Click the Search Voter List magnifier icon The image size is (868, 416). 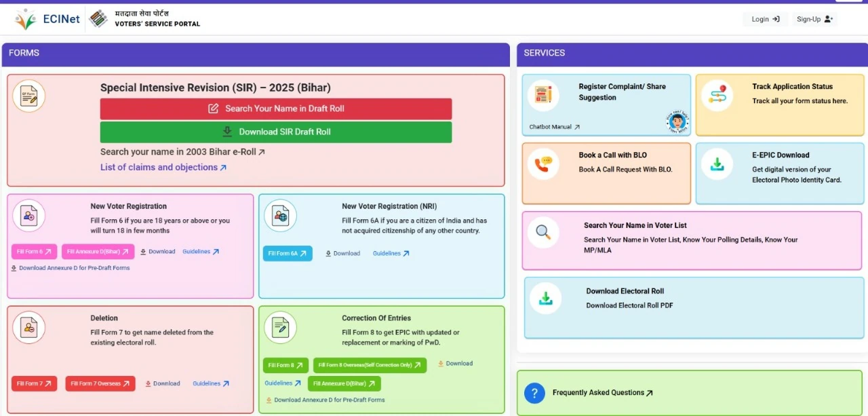tap(543, 233)
